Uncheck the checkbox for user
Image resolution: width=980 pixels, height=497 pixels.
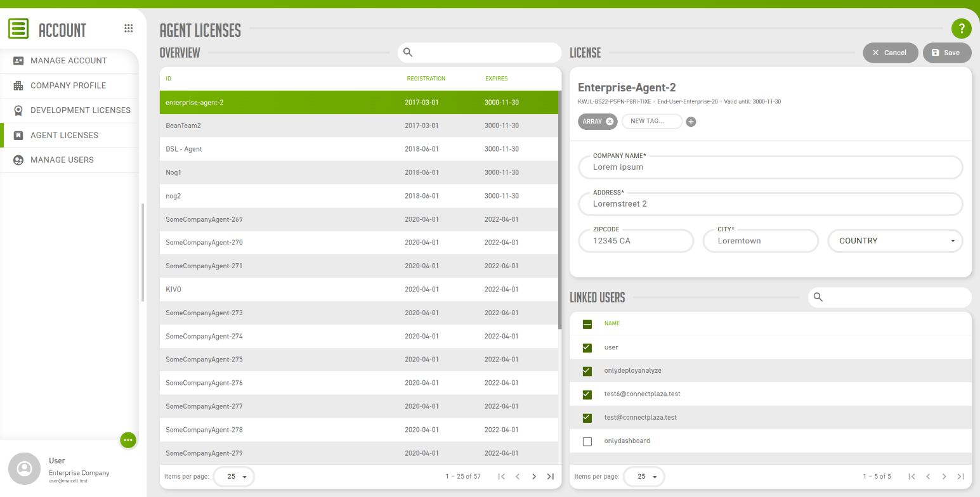(587, 347)
